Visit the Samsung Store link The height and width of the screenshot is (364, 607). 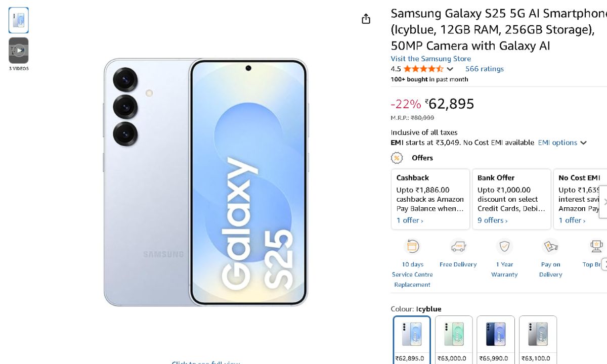[430, 59]
